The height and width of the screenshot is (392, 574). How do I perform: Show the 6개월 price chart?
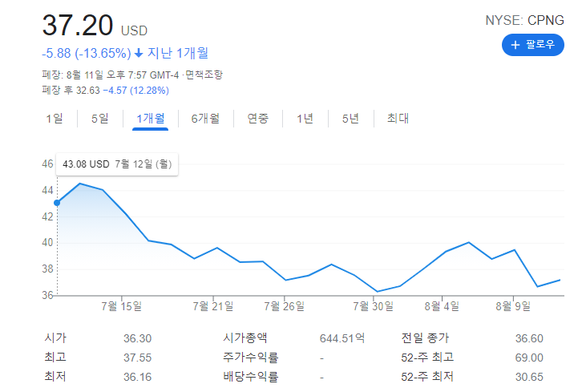[x=205, y=119]
